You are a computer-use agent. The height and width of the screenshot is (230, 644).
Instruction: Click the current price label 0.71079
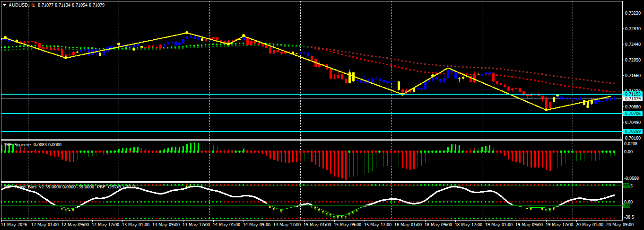tap(633, 99)
